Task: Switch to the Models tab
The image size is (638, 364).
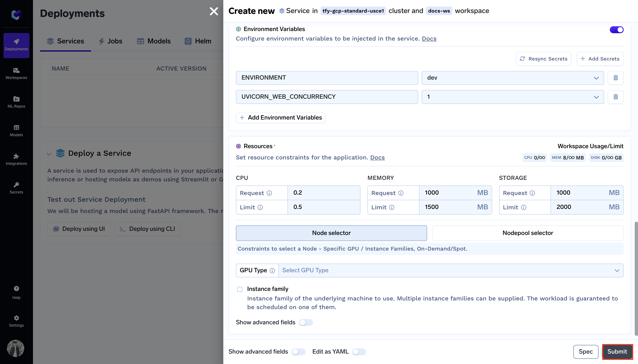Action: click(154, 41)
